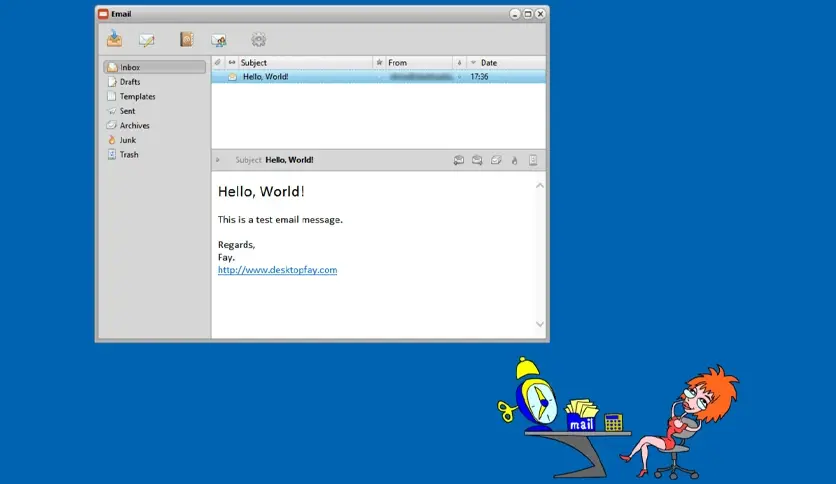Click the message body scroll up arrow

pyautogui.click(x=540, y=185)
